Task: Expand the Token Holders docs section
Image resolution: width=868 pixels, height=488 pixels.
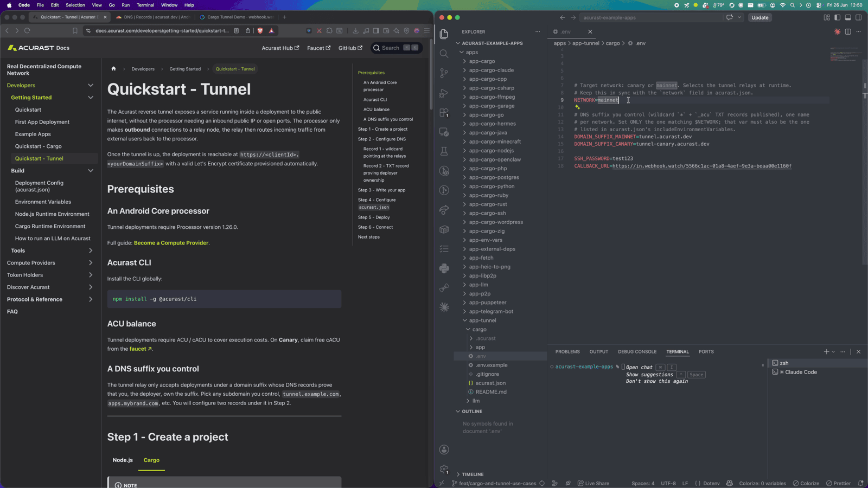Action: (91, 275)
